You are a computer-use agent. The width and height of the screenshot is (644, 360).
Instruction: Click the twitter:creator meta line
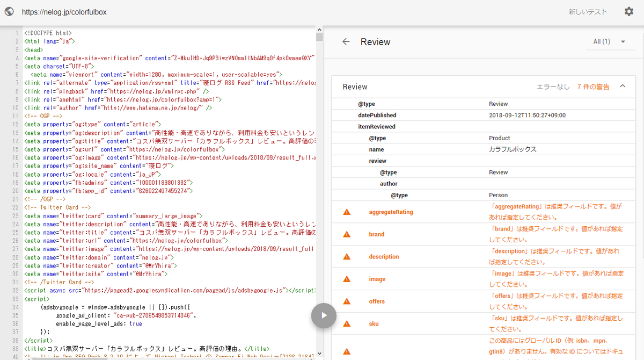point(100,265)
